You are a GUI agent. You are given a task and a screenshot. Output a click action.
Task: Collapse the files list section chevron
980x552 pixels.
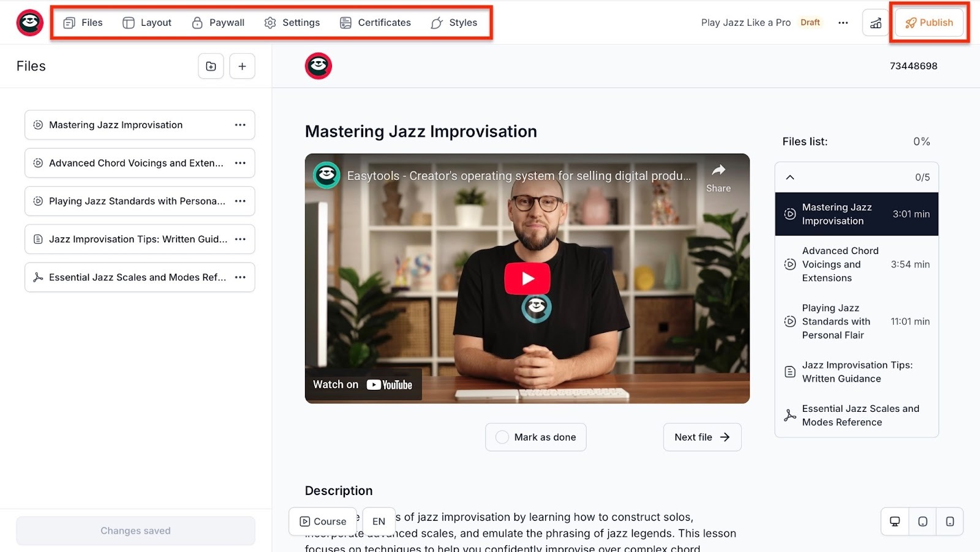(x=790, y=177)
